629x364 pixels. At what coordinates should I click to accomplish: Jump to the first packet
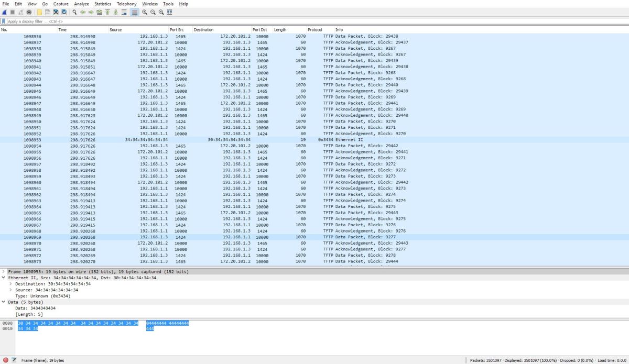coord(107,12)
